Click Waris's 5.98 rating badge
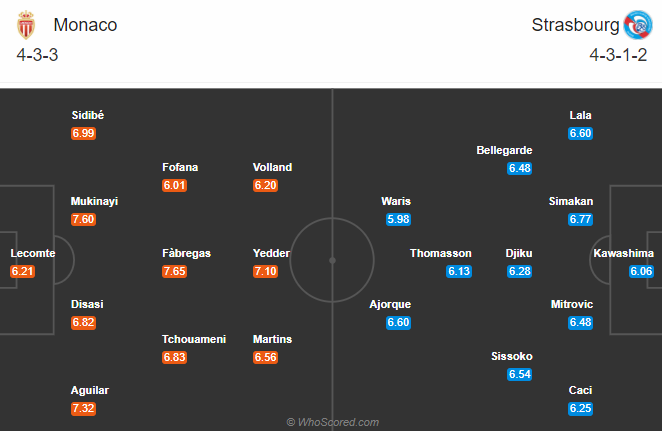Screen dimensions: 662x432 pos(398,219)
